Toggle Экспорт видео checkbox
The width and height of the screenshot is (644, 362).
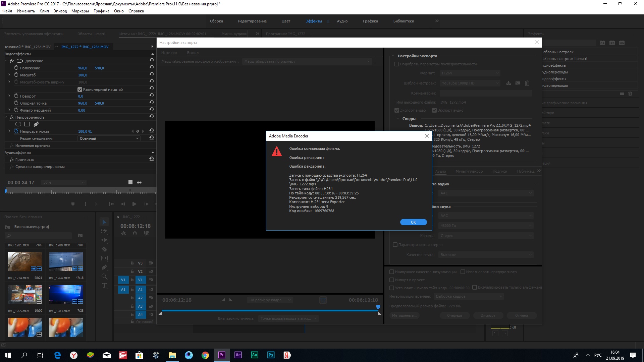tap(397, 110)
